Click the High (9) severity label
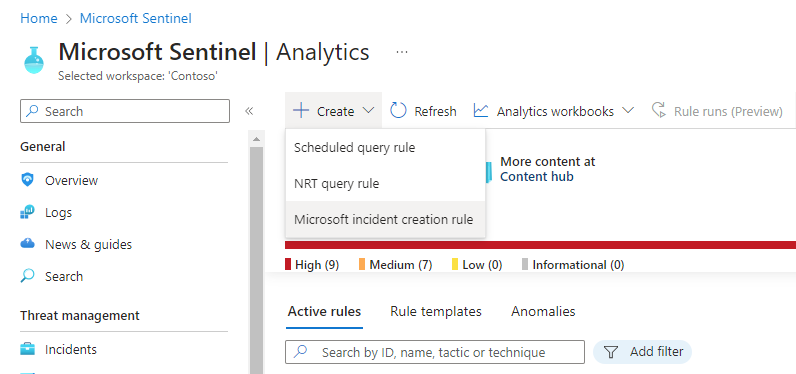The width and height of the screenshot is (796, 374). click(317, 265)
